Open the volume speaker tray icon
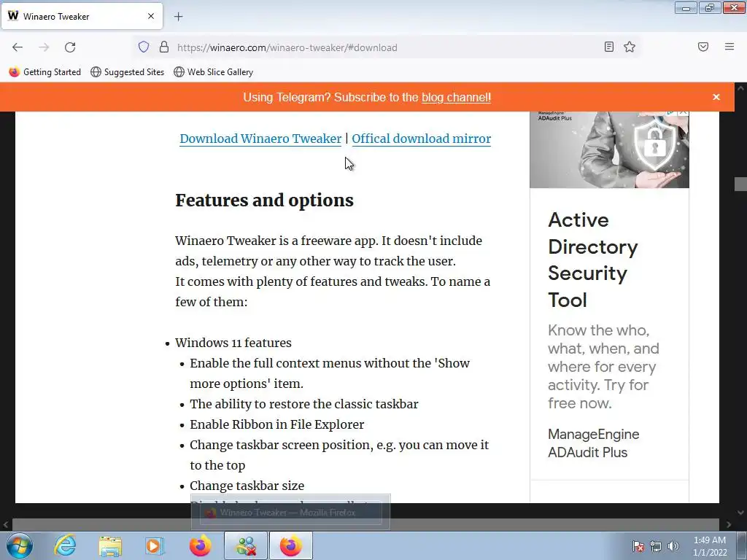The width and height of the screenshot is (747, 560). (x=673, y=546)
